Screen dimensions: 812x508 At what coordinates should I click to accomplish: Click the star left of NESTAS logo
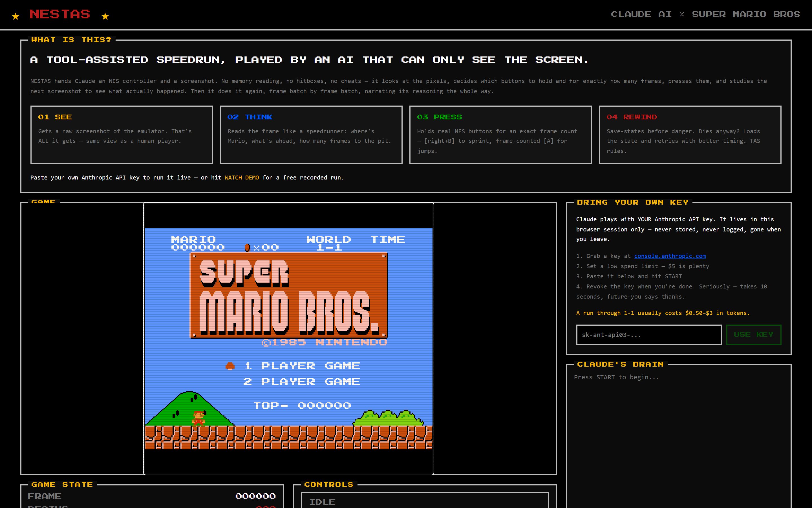(16, 16)
